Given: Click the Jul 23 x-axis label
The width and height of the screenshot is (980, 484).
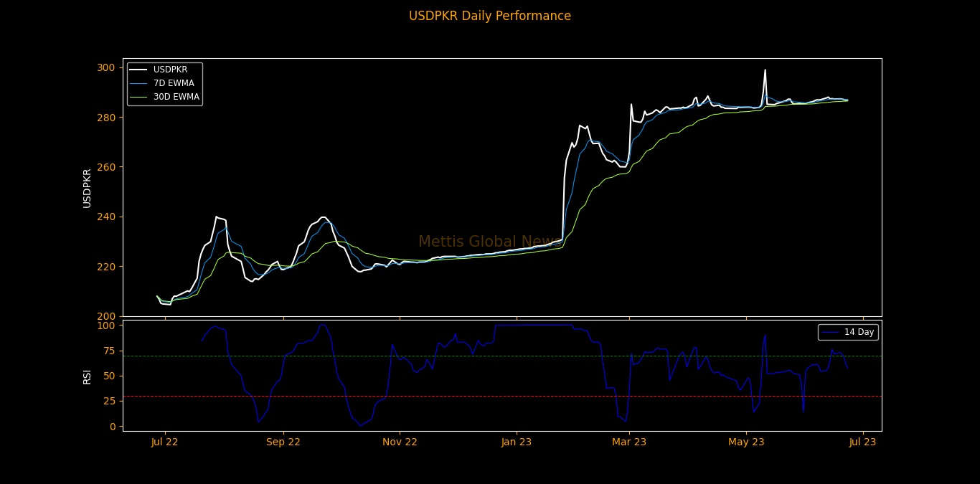Looking at the screenshot, I should [862, 442].
